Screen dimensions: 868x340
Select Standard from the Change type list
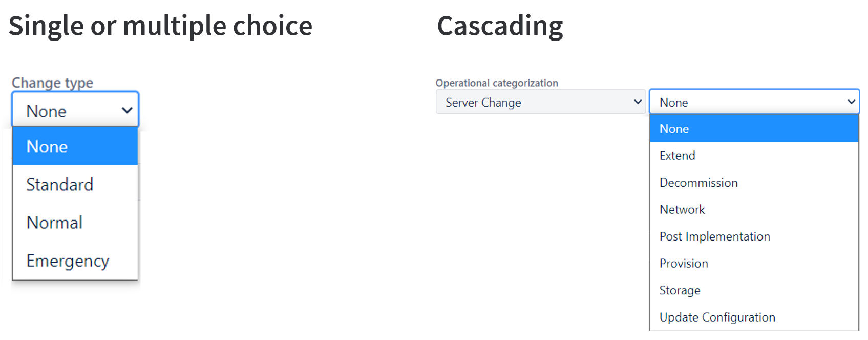point(59,184)
